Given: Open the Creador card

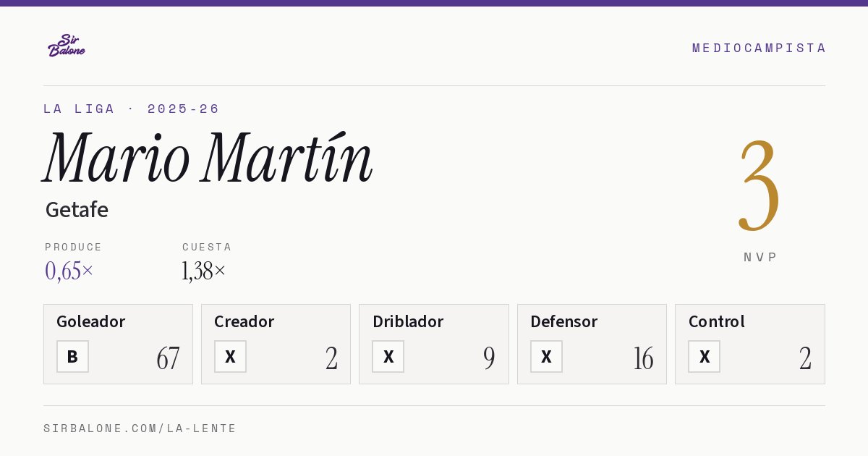Looking at the screenshot, I should 276,344.
